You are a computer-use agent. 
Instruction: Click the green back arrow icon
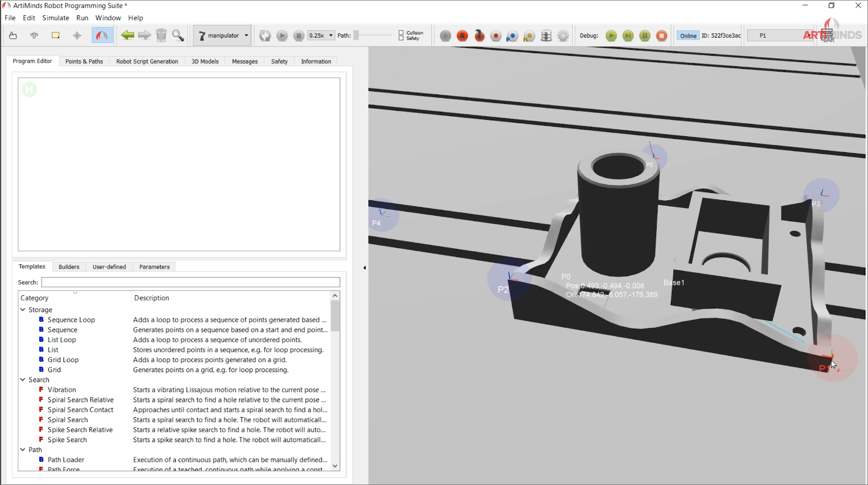tap(127, 35)
